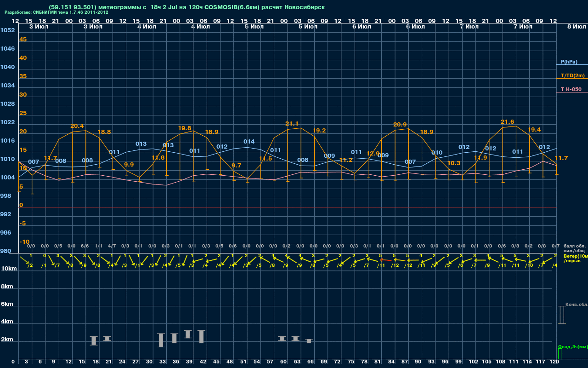Viewport: 588px width, 368px height.
Task: Select the cloud layer bar above hour 42
Action: [x=201, y=336]
